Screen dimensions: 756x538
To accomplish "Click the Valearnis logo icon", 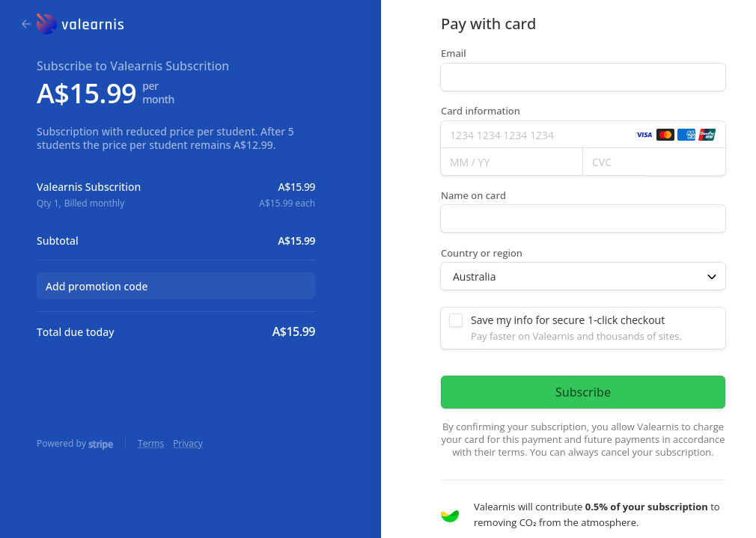I will pyautogui.click(x=46, y=24).
